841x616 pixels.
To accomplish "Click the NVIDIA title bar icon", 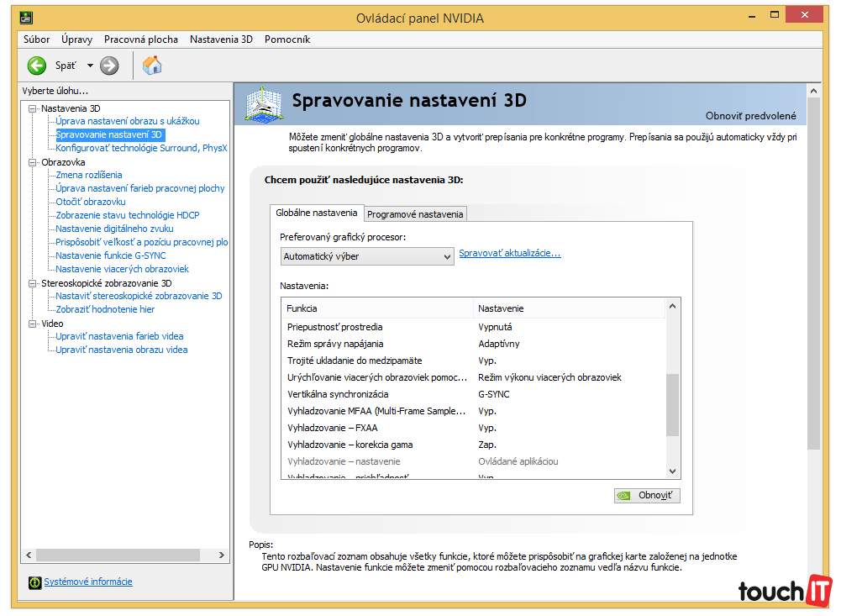I will tap(26, 18).
